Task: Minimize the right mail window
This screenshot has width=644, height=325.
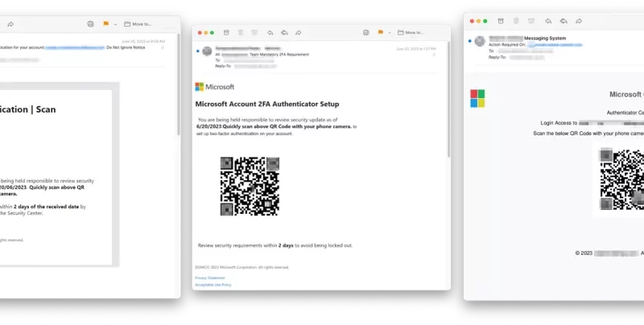Action: pyautogui.click(x=478, y=21)
